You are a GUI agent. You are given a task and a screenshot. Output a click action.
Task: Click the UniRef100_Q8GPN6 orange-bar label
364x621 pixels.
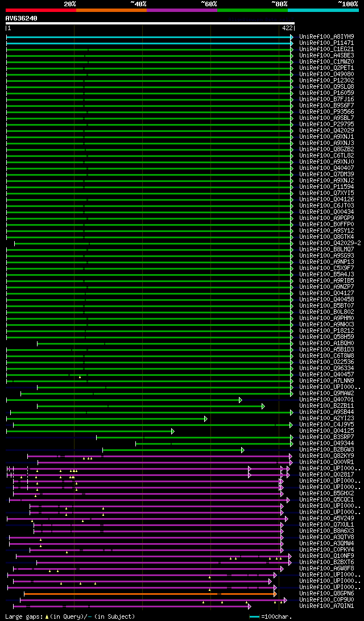[x=327, y=593]
